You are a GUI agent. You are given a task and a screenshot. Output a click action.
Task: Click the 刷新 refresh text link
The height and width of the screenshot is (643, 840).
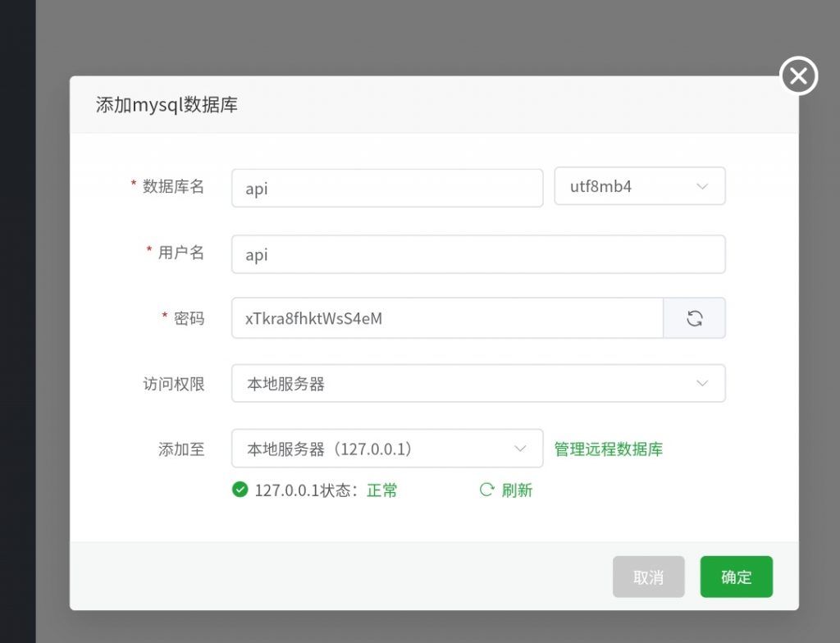tap(517, 490)
